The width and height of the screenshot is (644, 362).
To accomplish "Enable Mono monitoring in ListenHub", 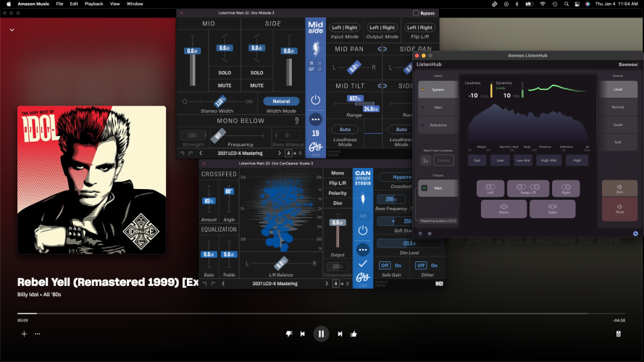I will tap(504, 209).
